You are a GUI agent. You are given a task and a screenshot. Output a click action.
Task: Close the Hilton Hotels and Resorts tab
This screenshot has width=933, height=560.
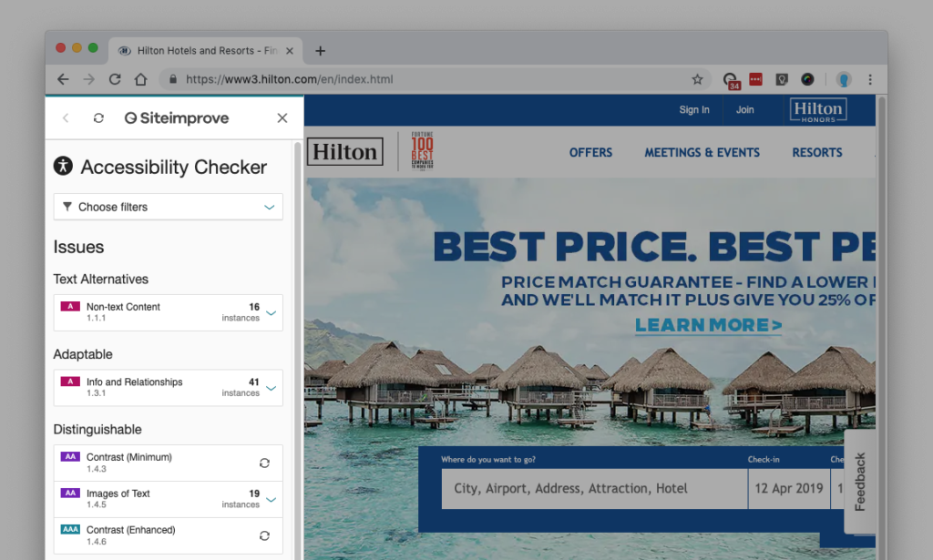click(290, 51)
